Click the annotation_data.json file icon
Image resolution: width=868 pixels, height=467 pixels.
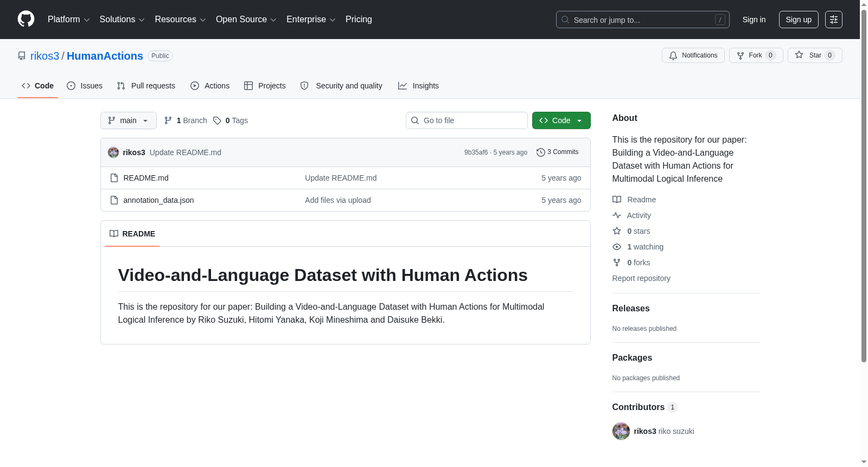pos(114,200)
